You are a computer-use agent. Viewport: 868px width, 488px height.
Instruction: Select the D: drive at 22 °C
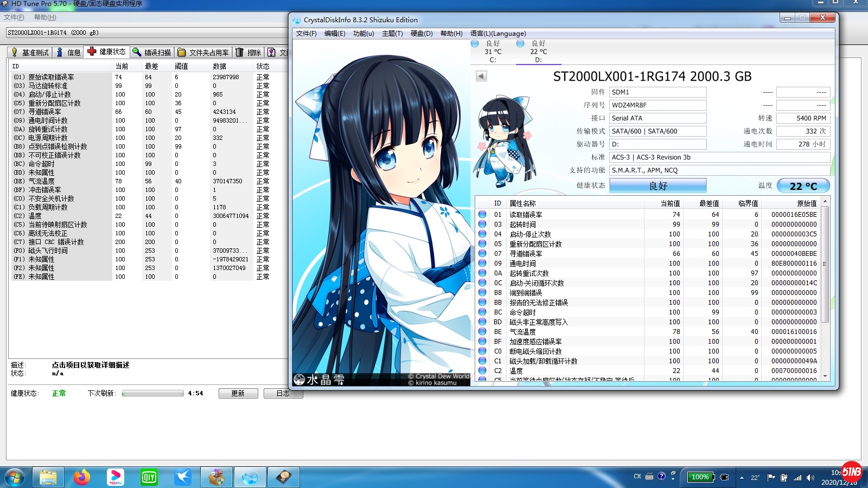(538, 52)
